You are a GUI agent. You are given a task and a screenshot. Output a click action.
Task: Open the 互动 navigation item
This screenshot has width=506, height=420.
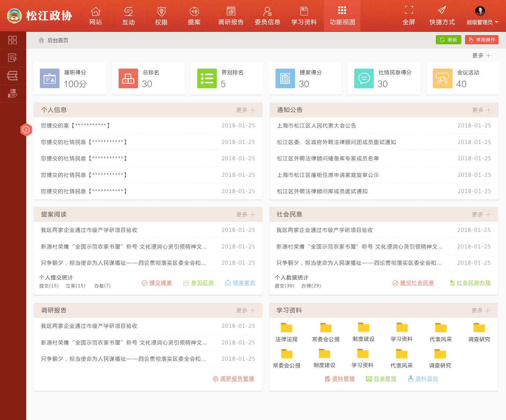tap(129, 16)
